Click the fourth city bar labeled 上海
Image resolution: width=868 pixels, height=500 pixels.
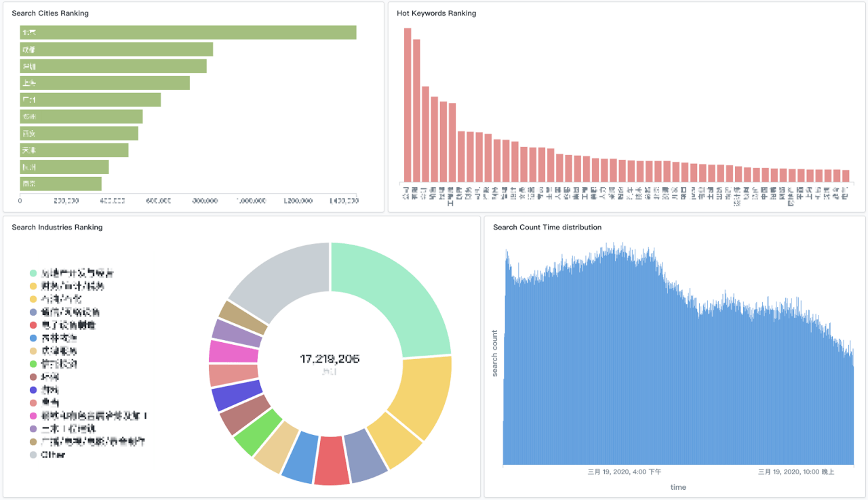coord(105,83)
